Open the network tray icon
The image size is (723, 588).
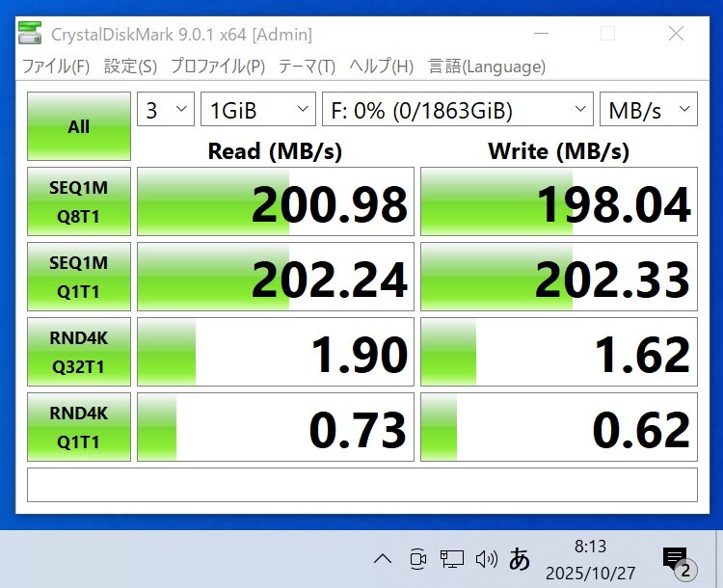coord(452,559)
